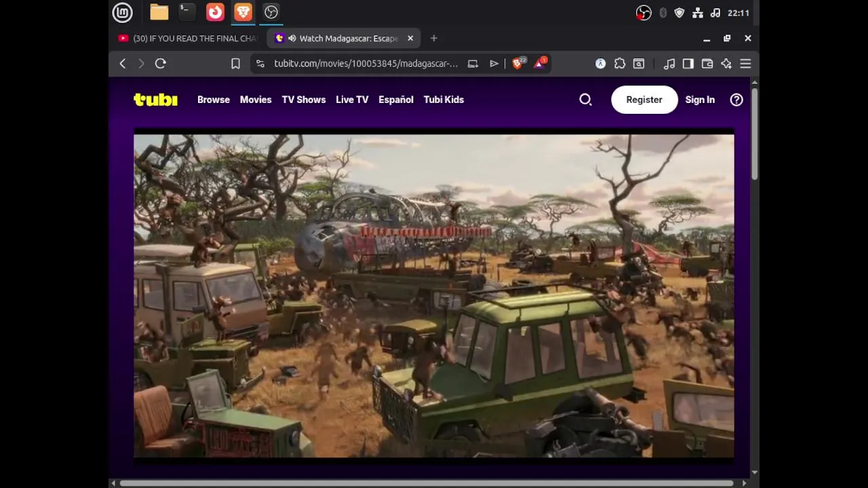Open Live TV

(352, 100)
